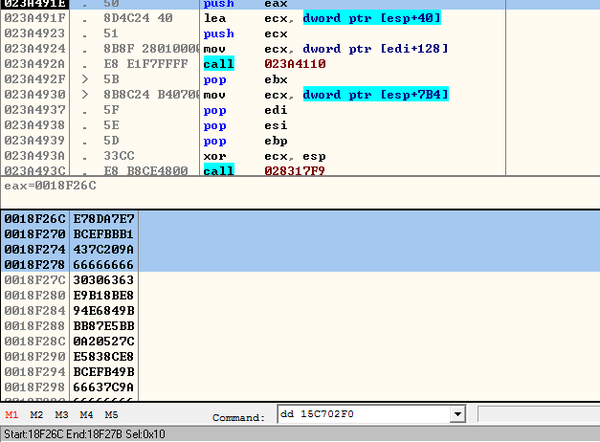Viewport: 600px width, 442px height.
Task: Open the Command history dropdown arrow
Action: coord(457,414)
